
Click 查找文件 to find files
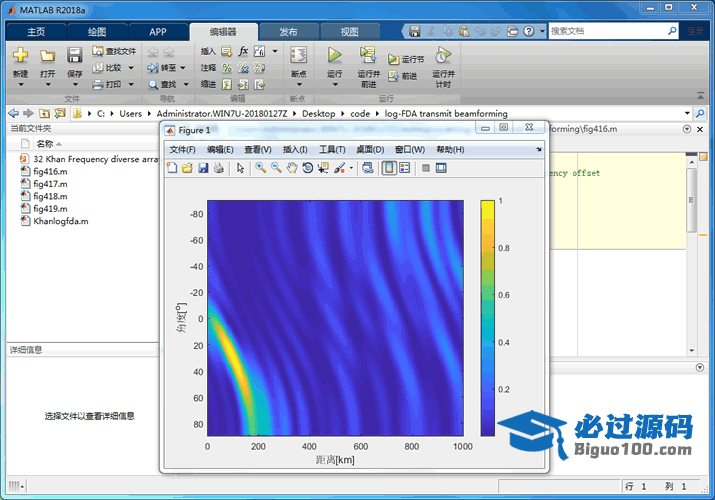(114, 51)
